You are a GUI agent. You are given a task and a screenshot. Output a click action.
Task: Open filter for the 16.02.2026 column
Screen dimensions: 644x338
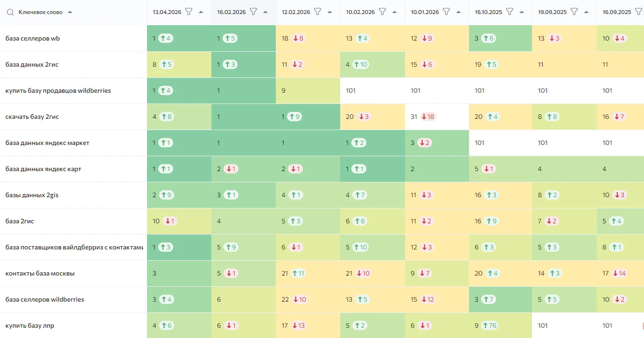[253, 12]
